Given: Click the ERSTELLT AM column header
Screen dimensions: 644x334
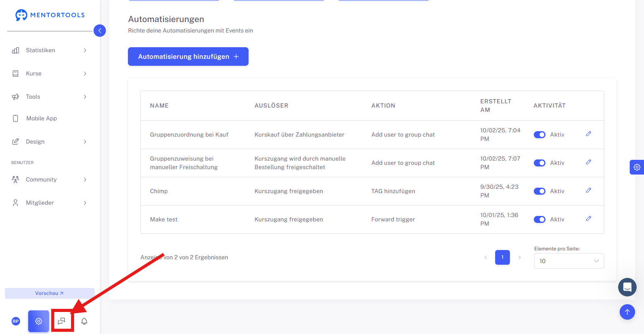Looking at the screenshot, I should (496, 106).
